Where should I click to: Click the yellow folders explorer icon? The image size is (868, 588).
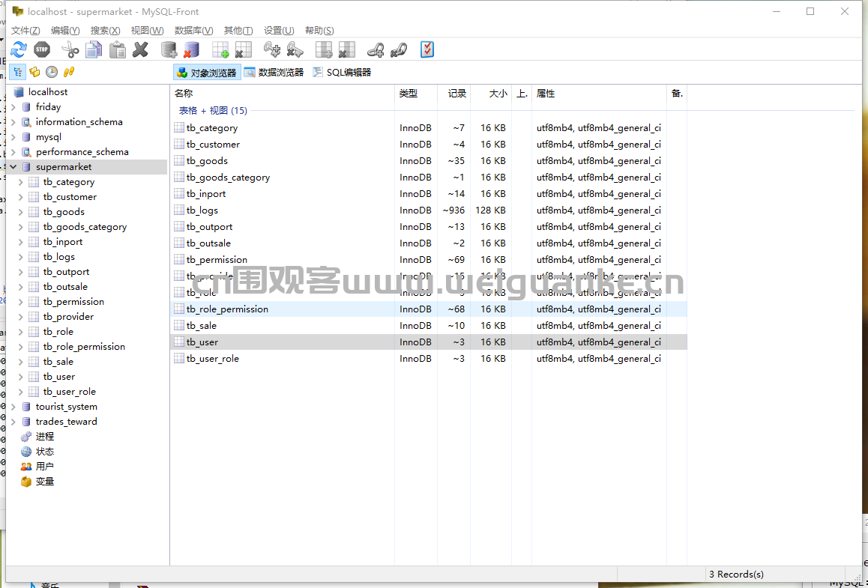click(35, 72)
